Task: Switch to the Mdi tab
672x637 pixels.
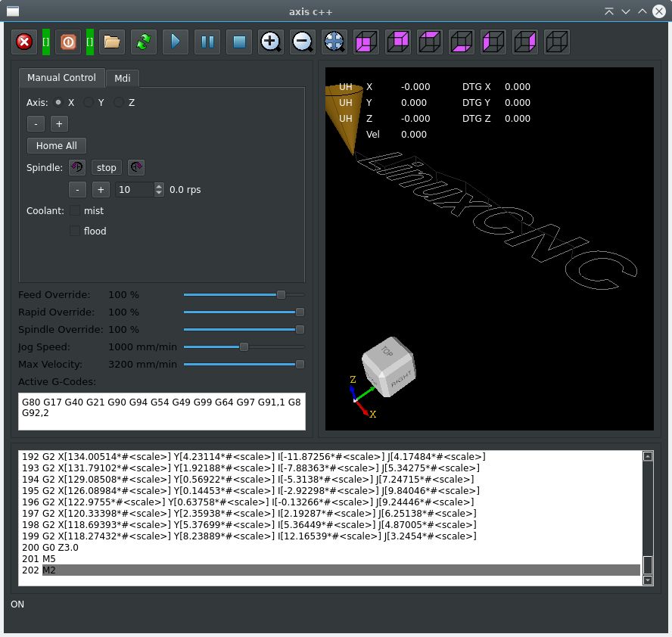Action: [122, 79]
